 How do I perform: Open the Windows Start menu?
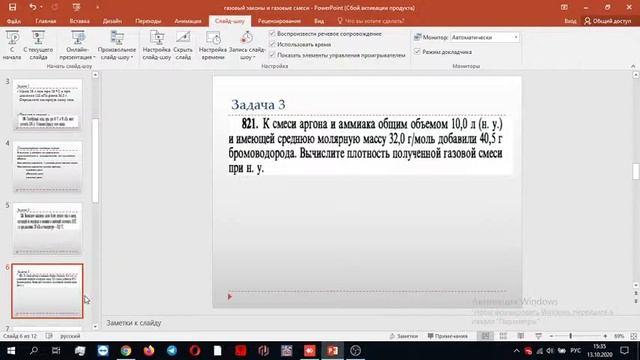click(x=11, y=351)
